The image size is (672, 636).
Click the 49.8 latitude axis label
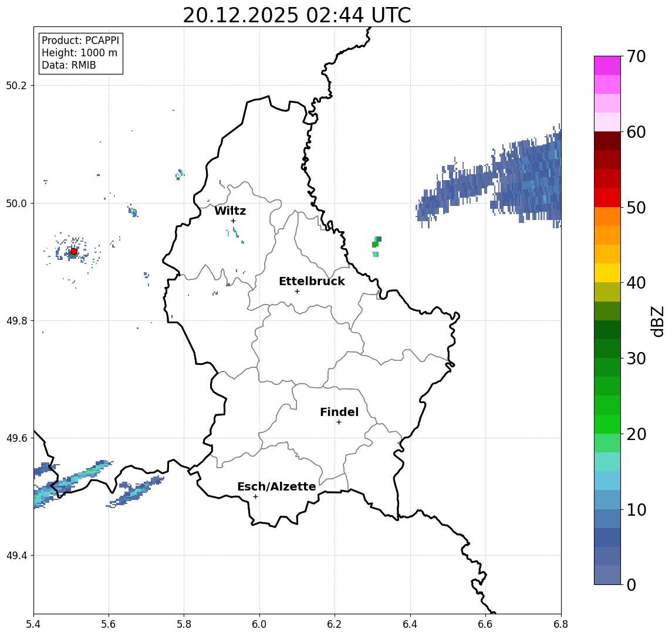pos(16,320)
